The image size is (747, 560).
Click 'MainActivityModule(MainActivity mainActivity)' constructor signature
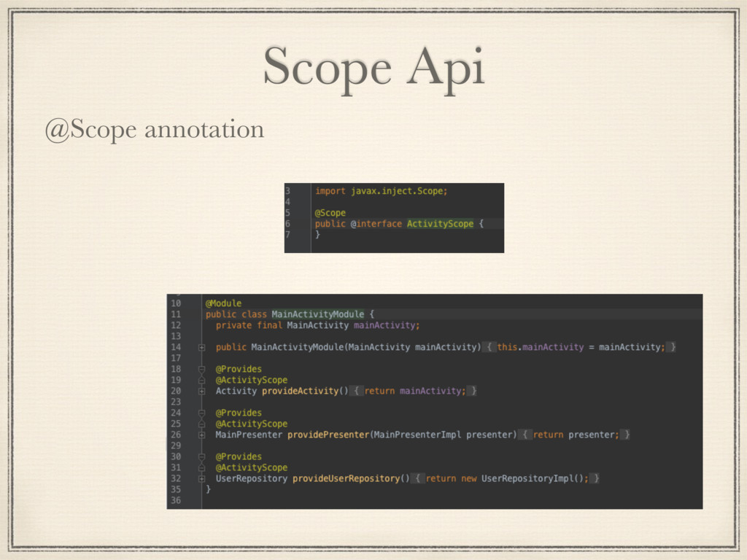click(x=366, y=347)
